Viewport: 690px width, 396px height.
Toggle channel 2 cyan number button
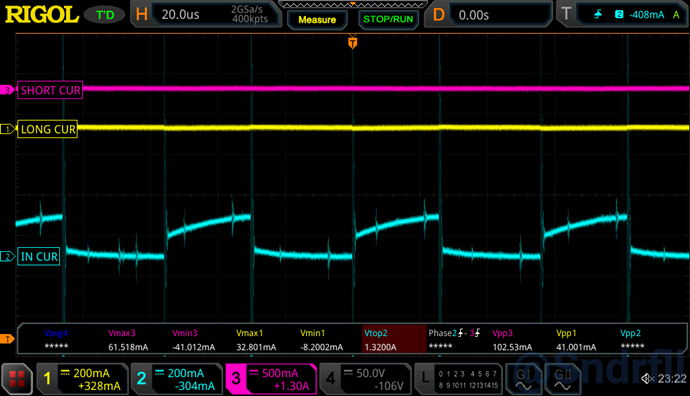click(141, 378)
